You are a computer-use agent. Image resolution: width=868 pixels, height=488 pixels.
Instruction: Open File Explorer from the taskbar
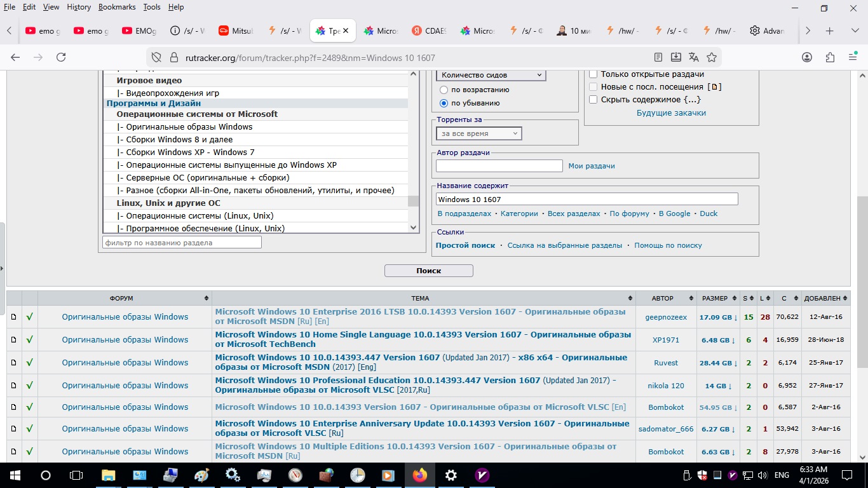coord(108,475)
